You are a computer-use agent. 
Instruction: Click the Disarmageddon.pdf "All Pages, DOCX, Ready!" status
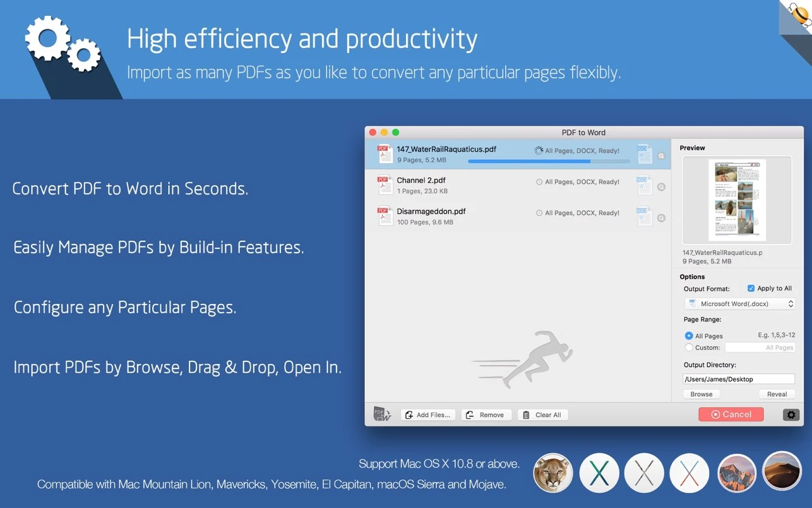click(x=582, y=213)
